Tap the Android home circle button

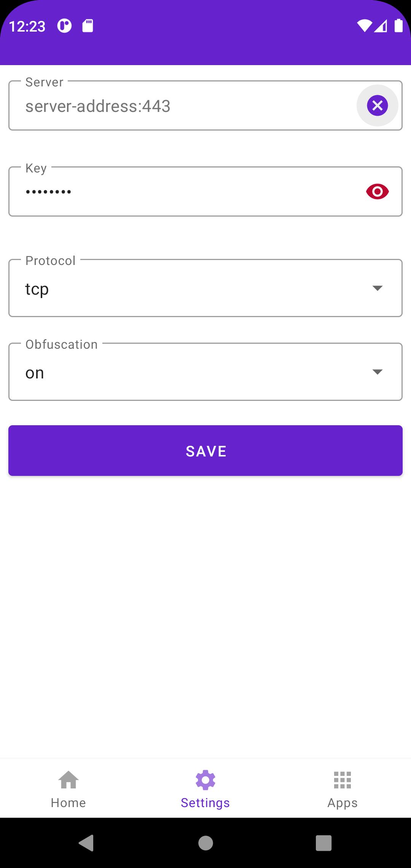[x=205, y=843]
